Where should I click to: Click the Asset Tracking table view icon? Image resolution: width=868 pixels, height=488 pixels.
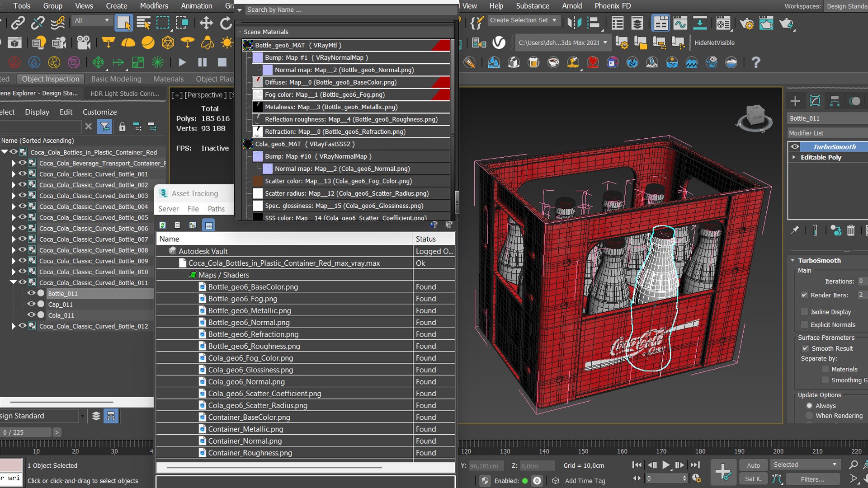click(x=208, y=225)
